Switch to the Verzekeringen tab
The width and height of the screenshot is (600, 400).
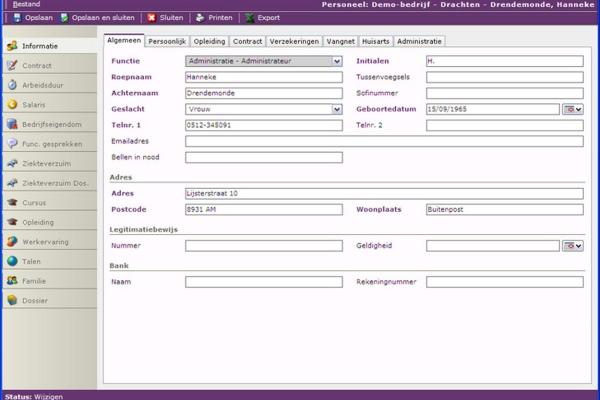(x=294, y=41)
